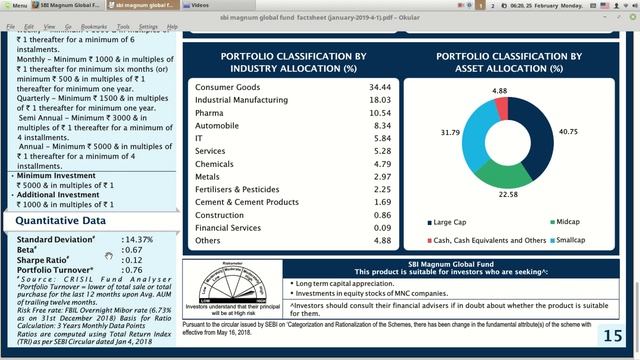Open the Bookmarks menu
The height and width of the screenshot is (360, 640).
click(x=94, y=27)
